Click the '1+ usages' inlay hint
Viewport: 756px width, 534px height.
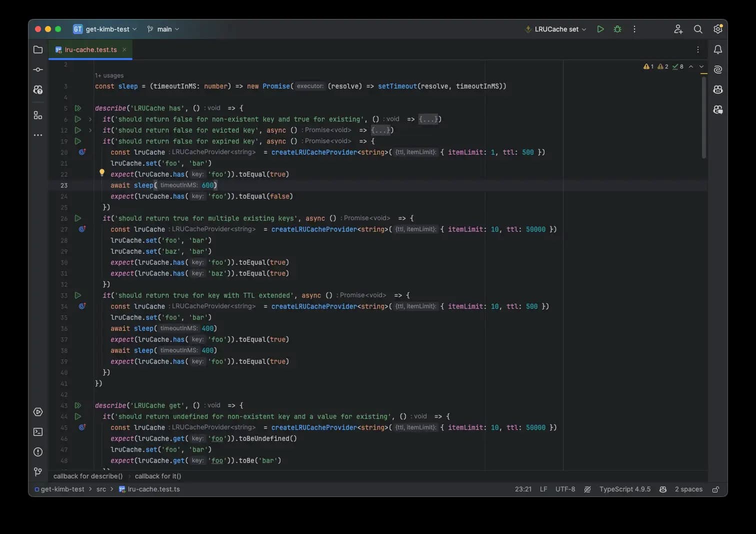[109, 76]
